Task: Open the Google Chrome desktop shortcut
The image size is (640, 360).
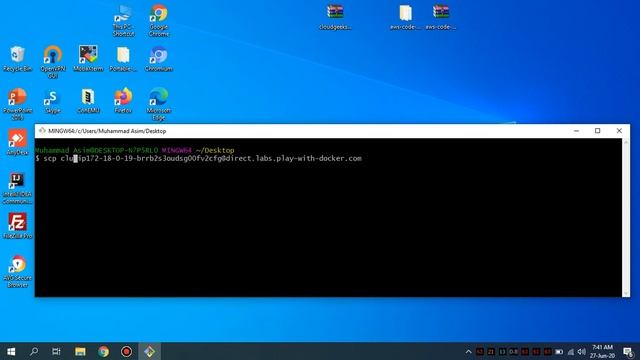Action: (x=159, y=20)
